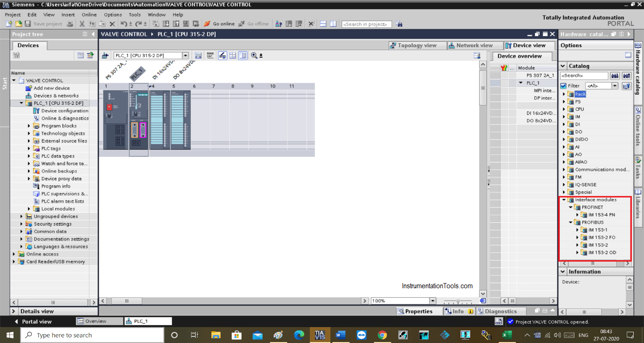Screen dimensions: 644x343
Task: Click the Accessible devices icon
Action: coord(278,23)
